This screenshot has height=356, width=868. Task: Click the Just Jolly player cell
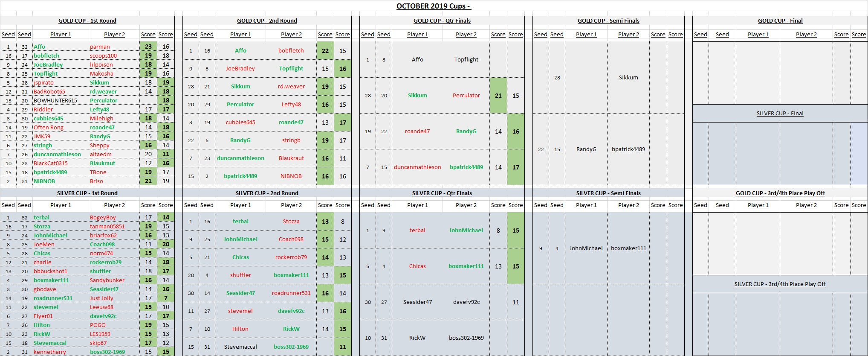point(101,298)
